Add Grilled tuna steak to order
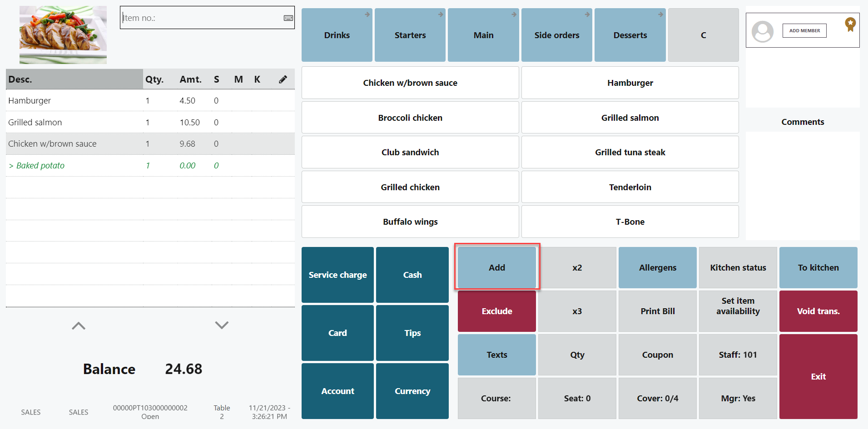The image size is (868, 429). (x=630, y=153)
